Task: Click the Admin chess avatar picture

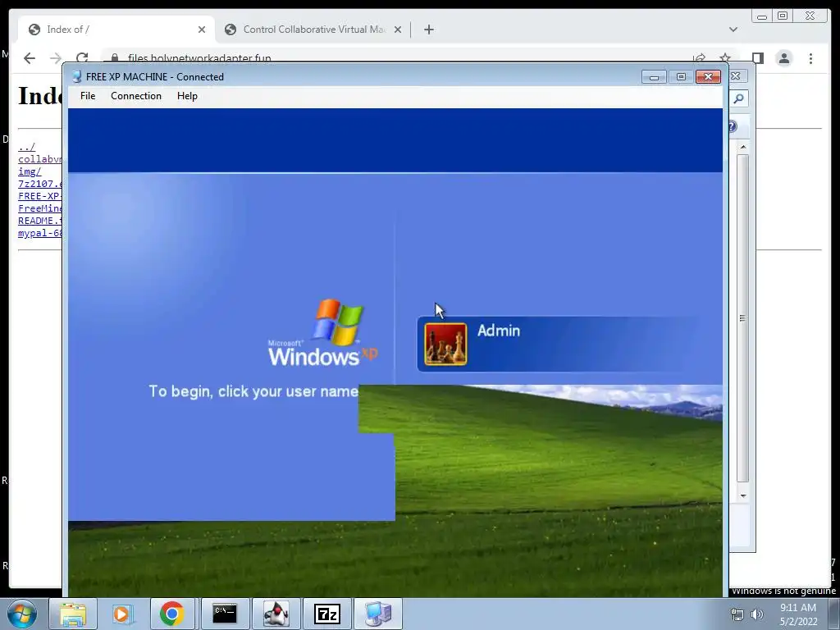Action: (x=445, y=344)
